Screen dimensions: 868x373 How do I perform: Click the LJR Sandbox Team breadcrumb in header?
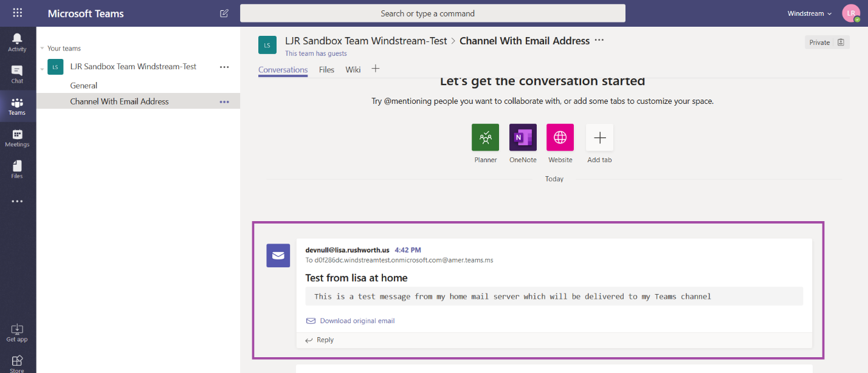click(x=366, y=41)
